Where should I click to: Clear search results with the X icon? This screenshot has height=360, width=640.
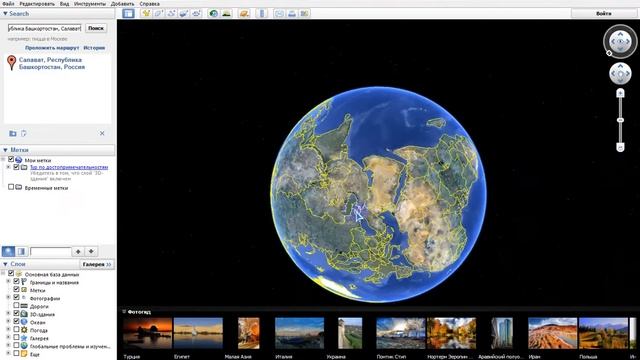click(102, 133)
